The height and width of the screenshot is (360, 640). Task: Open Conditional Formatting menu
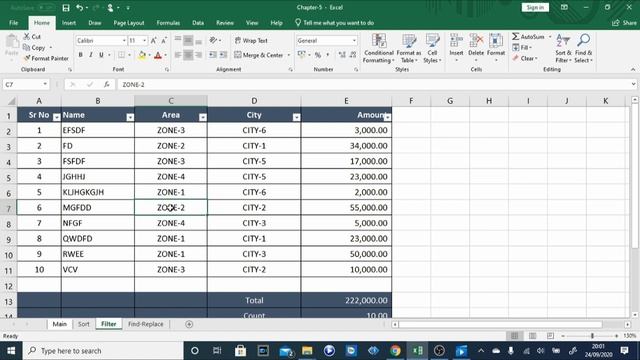pos(379,48)
